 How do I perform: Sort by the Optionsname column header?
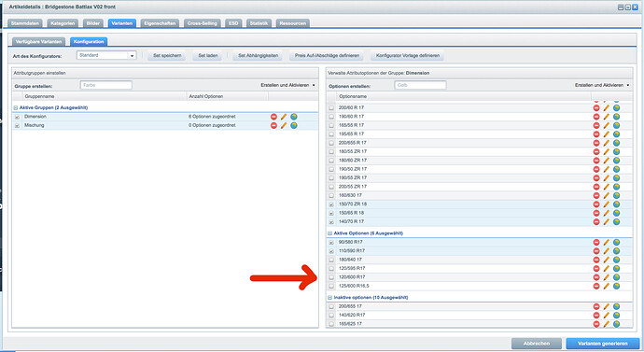click(x=464, y=96)
